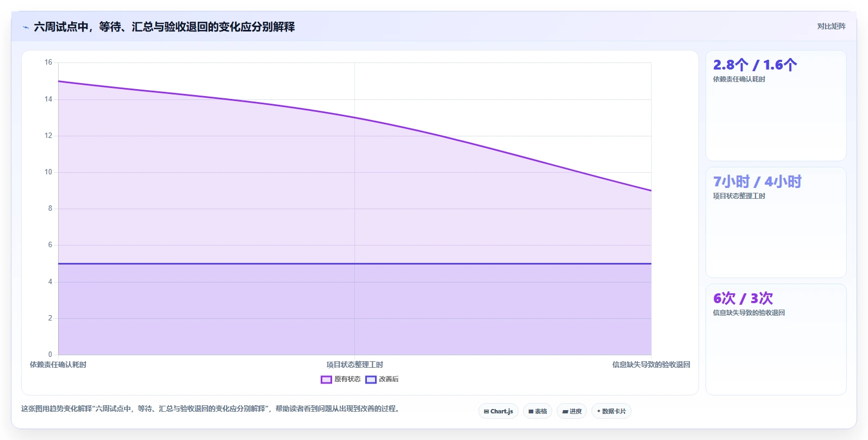
Task: Click the x-axis label 项目状态整理工时
Action: tap(354, 364)
